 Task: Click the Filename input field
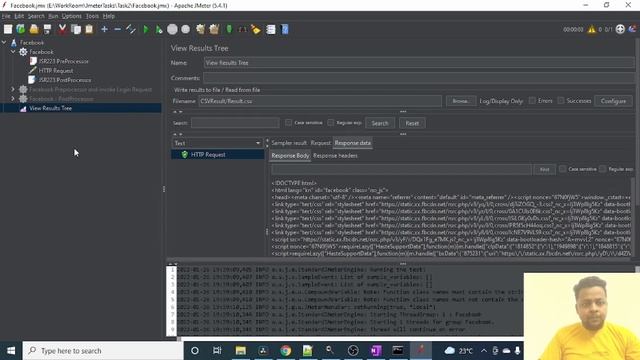point(320,101)
